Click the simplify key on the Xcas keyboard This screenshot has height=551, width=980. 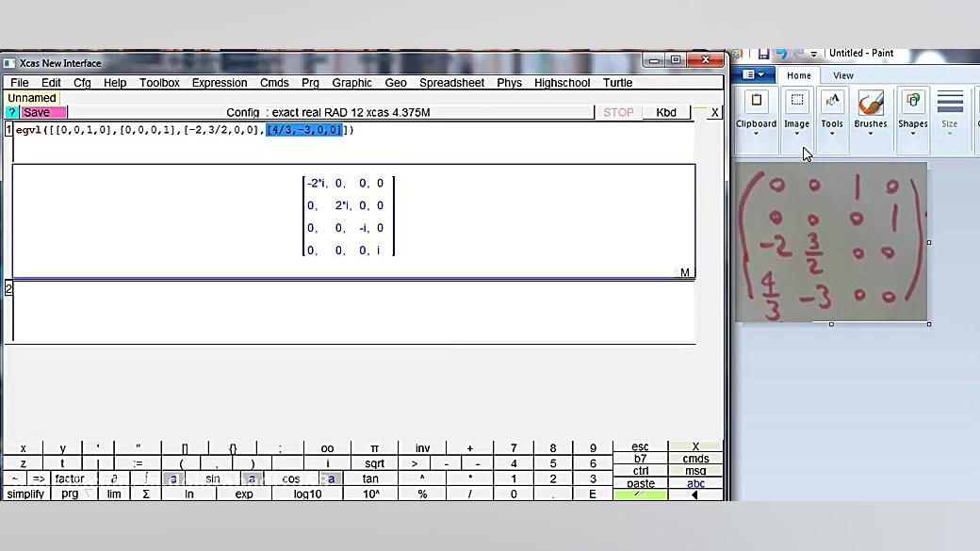(25, 494)
